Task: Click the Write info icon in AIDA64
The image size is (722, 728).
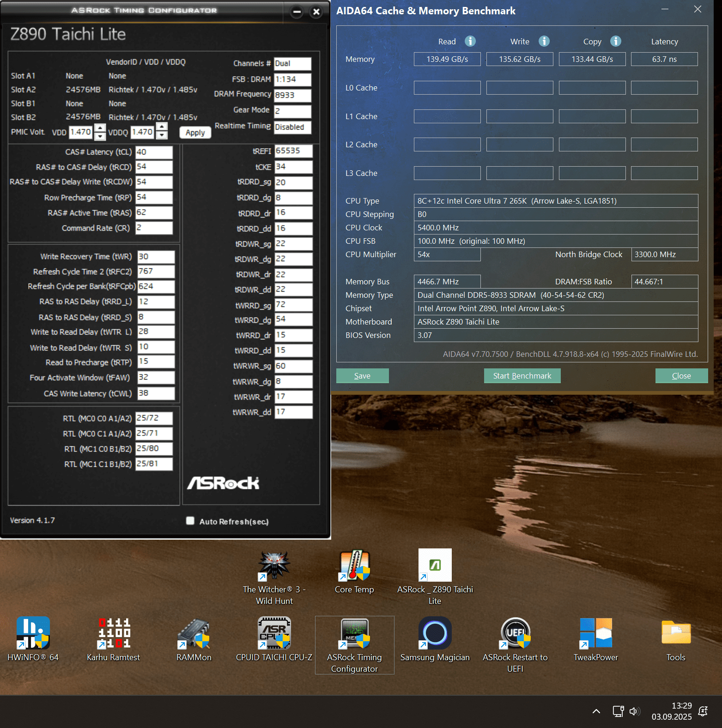Action: (544, 41)
